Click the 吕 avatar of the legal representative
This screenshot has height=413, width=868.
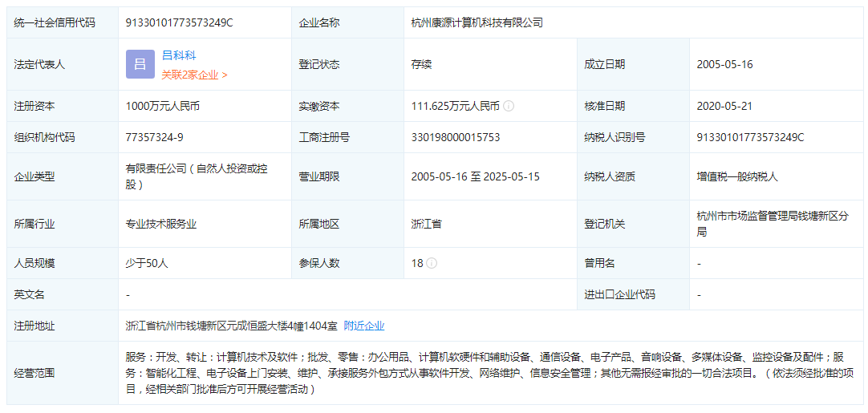[140, 64]
